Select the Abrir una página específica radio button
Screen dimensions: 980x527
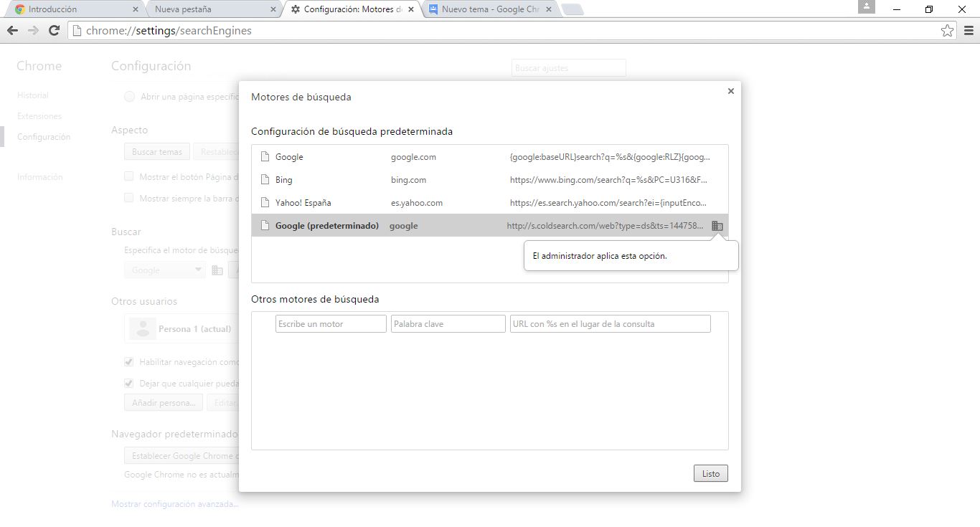tap(129, 97)
